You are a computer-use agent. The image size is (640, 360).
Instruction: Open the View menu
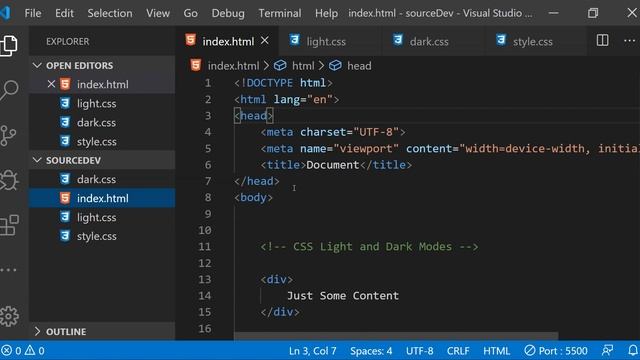(158, 13)
